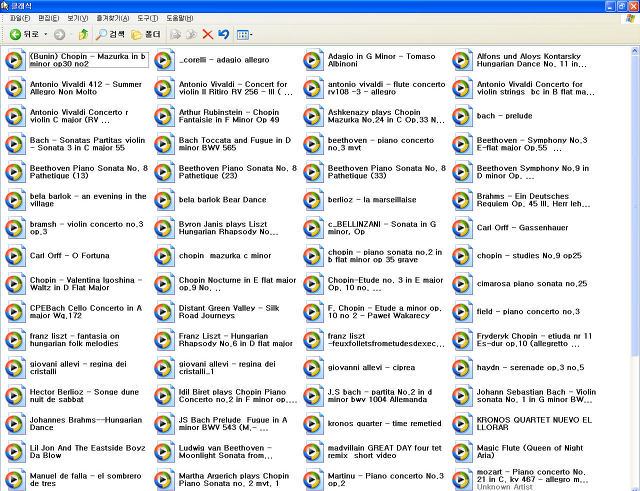640x491 pixels.
Task: Select cimarosa piano sonata no.25 icon
Action: tap(462, 284)
